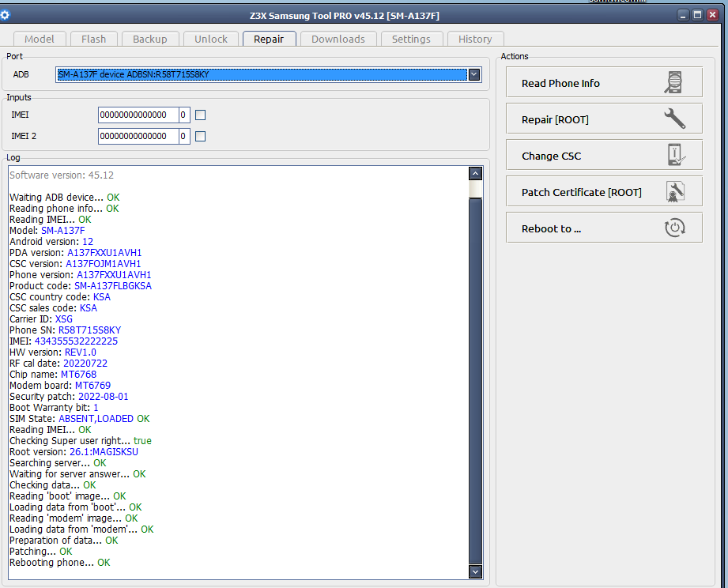The width and height of the screenshot is (728, 588).
Task: Click the gear icon in the title bar
Action: 5,15
